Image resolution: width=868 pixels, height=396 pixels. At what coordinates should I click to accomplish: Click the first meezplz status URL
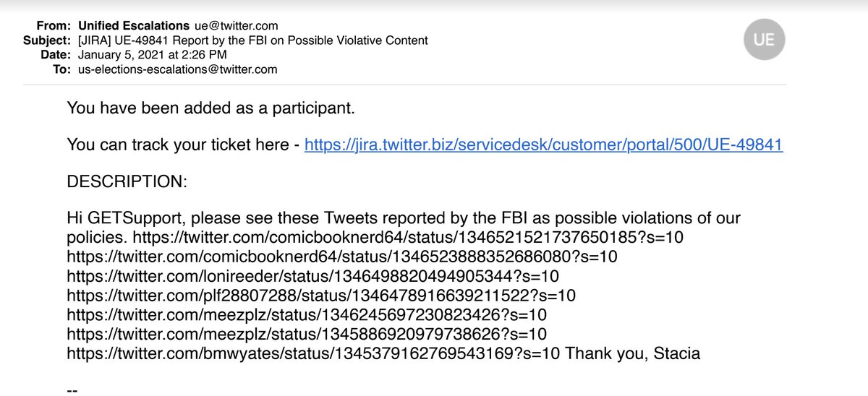307,315
